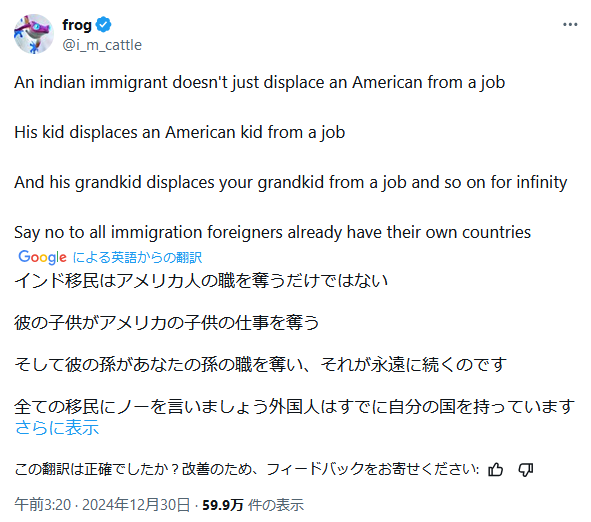Click the blue verified badge next to frog
This screenshot has height=522, width=591.
pyautogui.click(x=103, y=24)
